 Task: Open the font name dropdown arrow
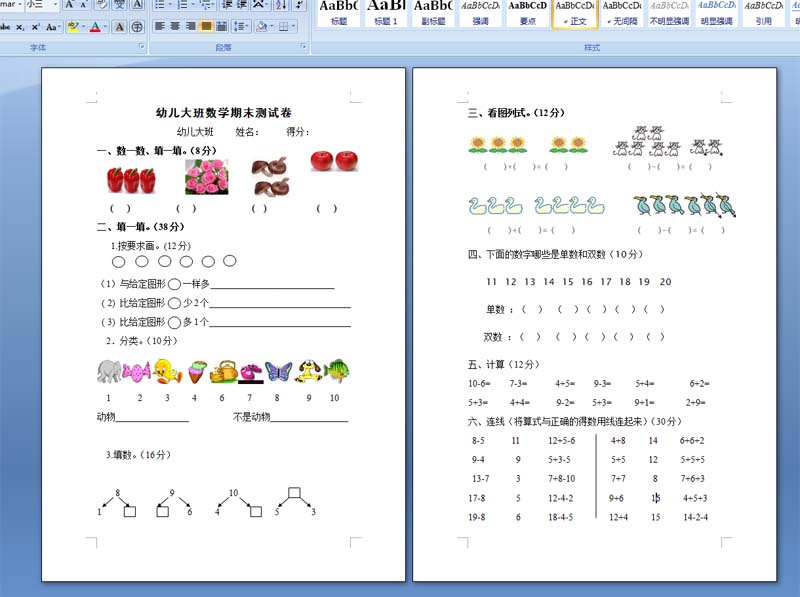pyautogui.click(x=20, y=5)
